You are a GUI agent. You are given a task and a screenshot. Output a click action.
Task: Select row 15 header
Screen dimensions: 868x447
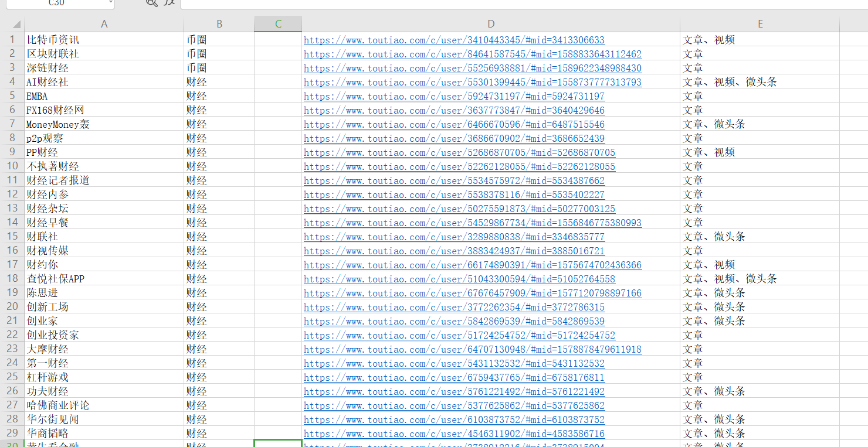(x=12, y=237)
